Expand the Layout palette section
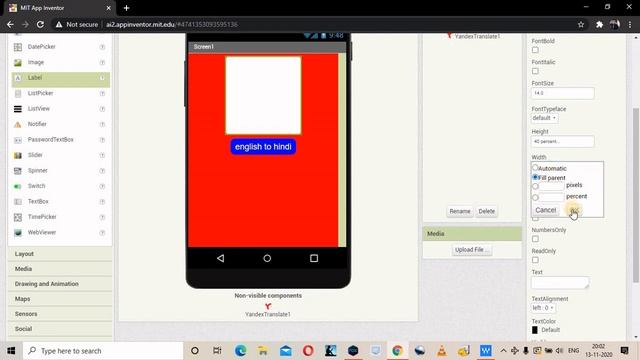640x360 pixels. [60, 254]
